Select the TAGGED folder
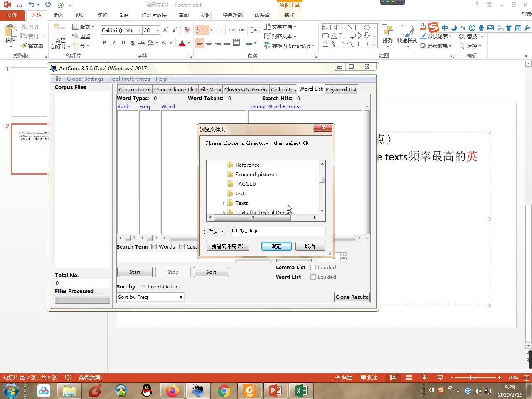Viewport: 532px width, 399px height. tap(245, 184)
